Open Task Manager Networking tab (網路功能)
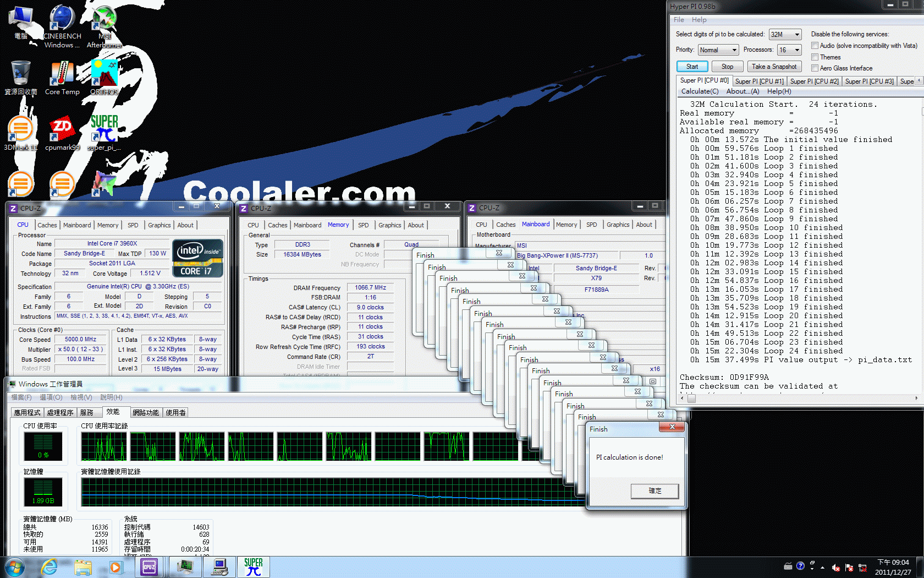Viewport: 924px width, 578px height. click(x=146, y=412)
